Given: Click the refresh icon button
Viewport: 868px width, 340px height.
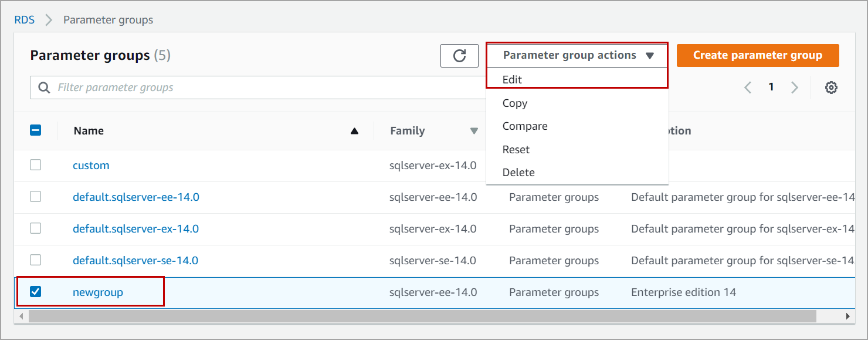Looking at the screenshot, I should point(459,56).
